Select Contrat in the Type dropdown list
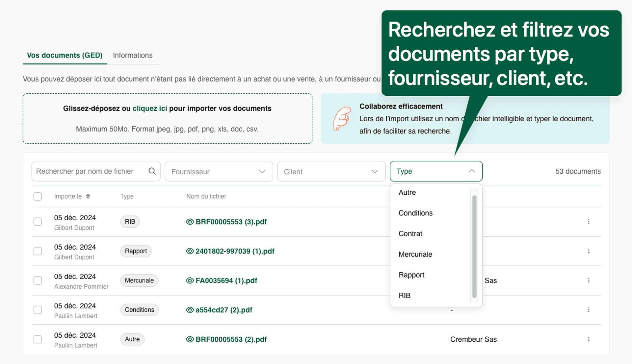The width and height of the screenshot is (632, 364). pyautogui.click(x=410, y=233)
